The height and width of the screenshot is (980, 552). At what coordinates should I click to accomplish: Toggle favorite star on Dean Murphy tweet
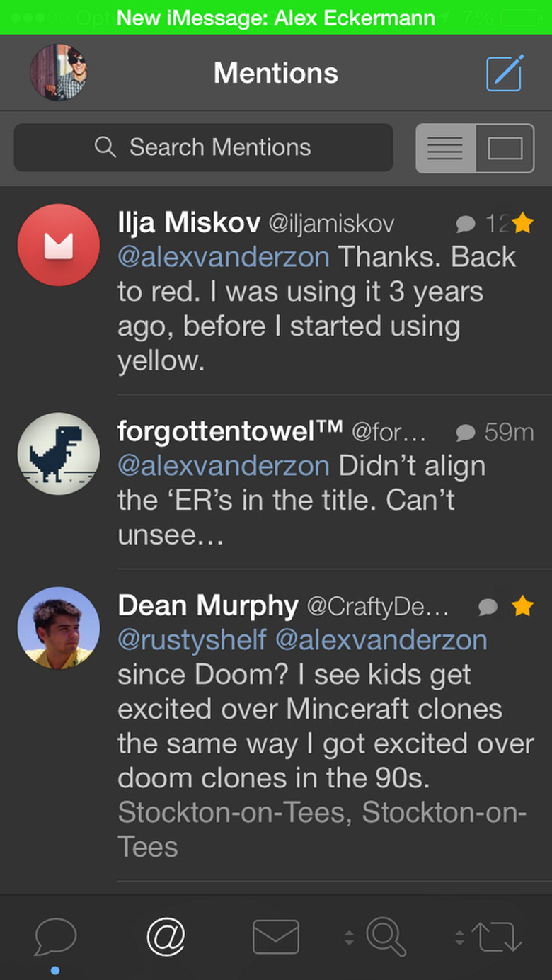point(522,606)
